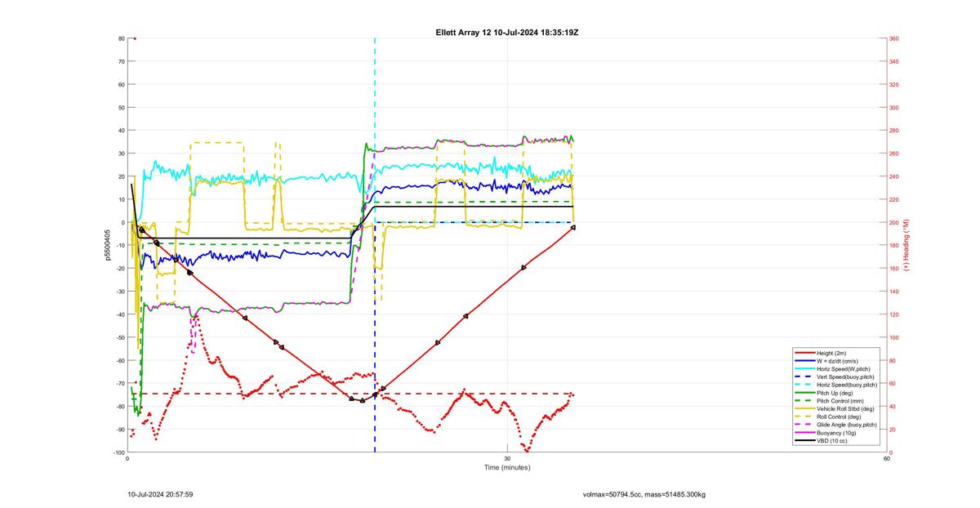
Task: Click the 'p5500405' left y-axis label
Action: [108, 245]
